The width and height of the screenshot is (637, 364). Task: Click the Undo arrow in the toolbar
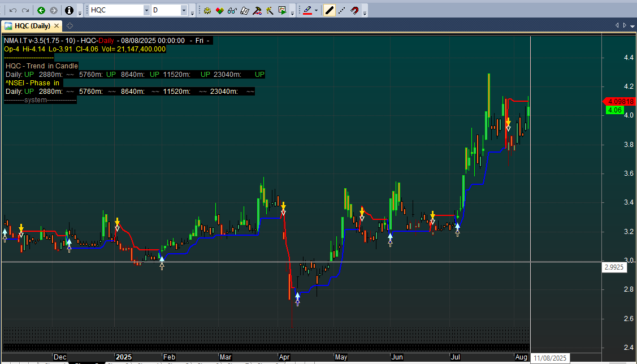(x=12, y=11)
